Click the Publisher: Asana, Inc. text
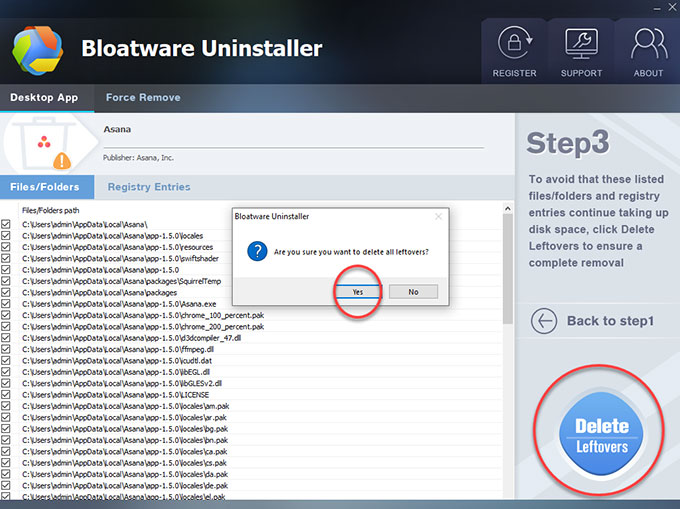680x509 pixels. 138,158
